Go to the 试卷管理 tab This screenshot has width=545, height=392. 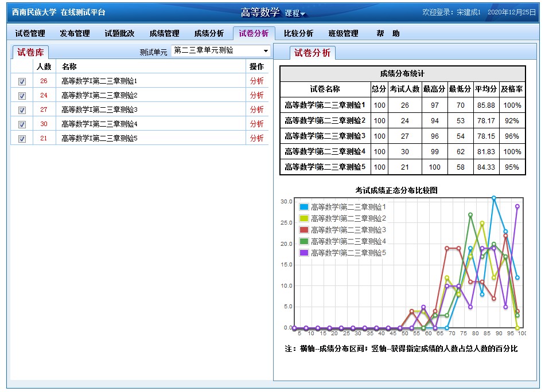pyautogui.click(x=30, y=34)
